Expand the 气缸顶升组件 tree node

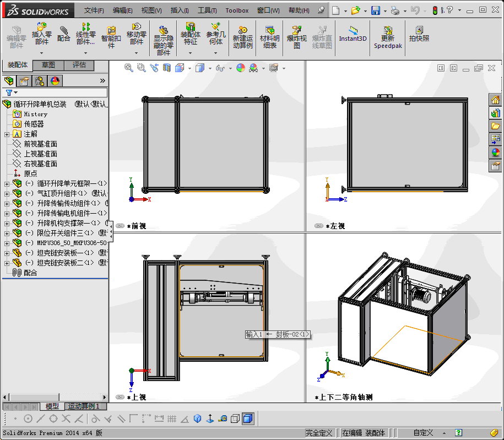coord(7,194)
